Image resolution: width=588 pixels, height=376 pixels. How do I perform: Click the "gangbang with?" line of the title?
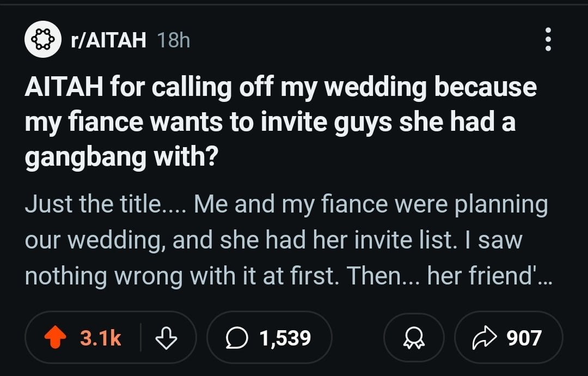(x=121, y=157)
